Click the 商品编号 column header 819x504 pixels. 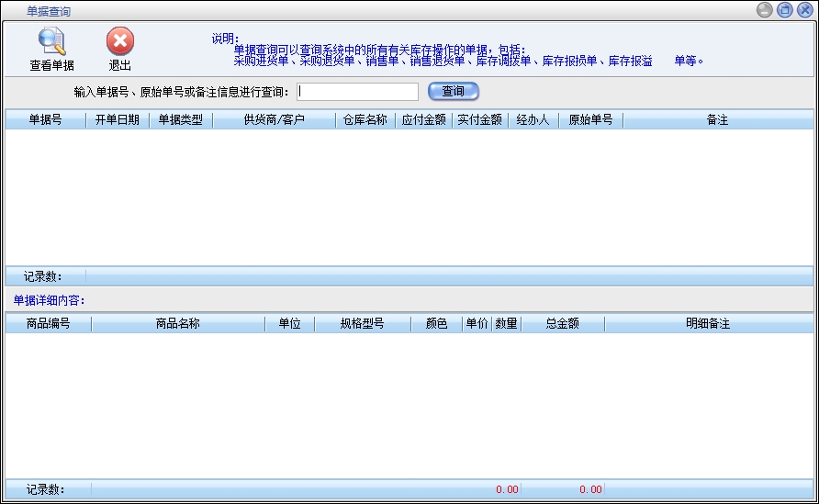pos(48,324)
